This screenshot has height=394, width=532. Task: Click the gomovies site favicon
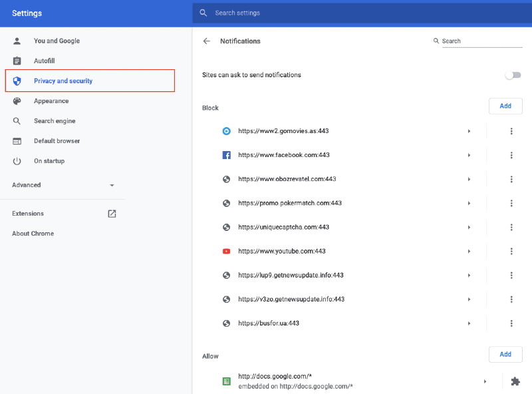click(226, 131)
